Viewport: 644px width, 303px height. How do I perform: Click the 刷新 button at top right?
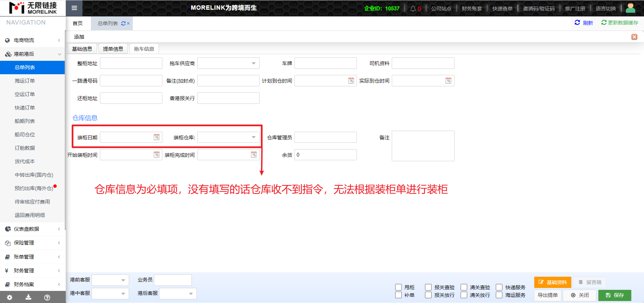[584, 23]
